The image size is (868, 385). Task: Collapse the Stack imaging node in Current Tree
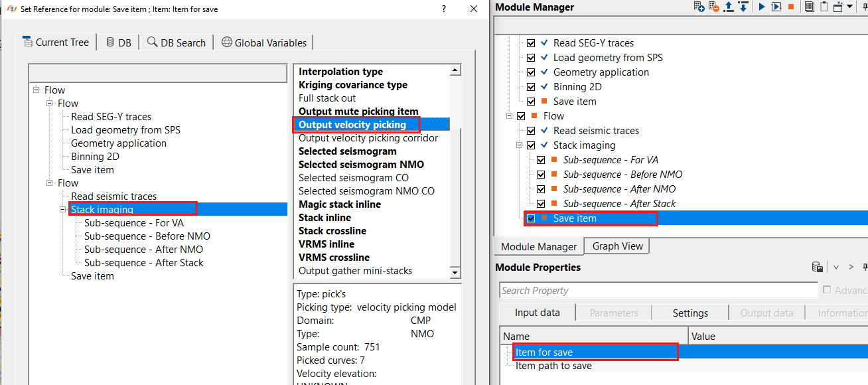pyautogui.click(x=62, y=210)
